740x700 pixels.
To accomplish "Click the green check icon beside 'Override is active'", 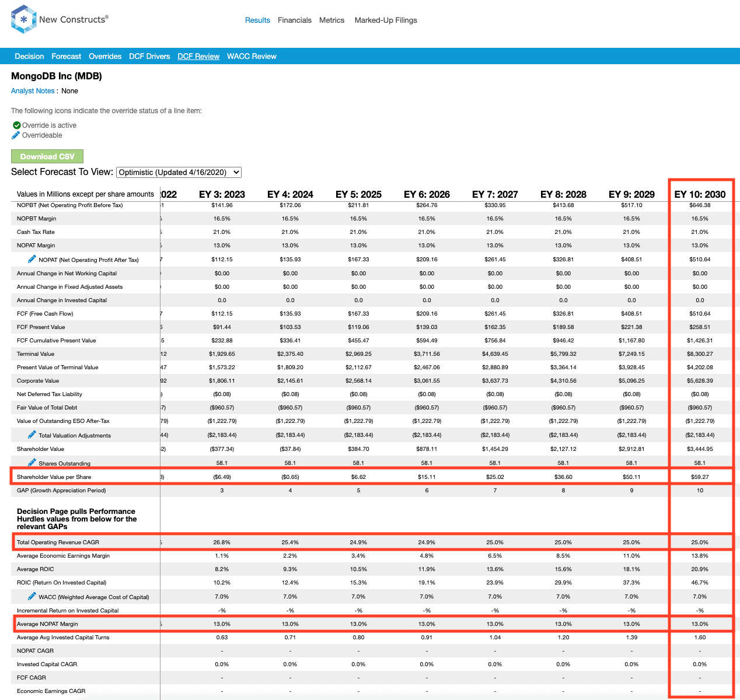I will point(16,125).
